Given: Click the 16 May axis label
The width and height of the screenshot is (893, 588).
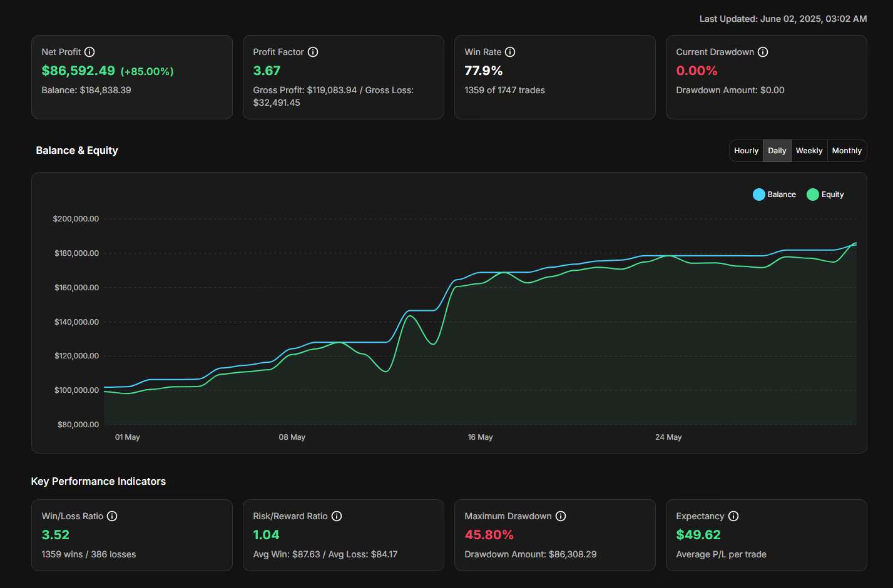Looking at the screenshot, I should pyautogui.click(x=480, y=437).
